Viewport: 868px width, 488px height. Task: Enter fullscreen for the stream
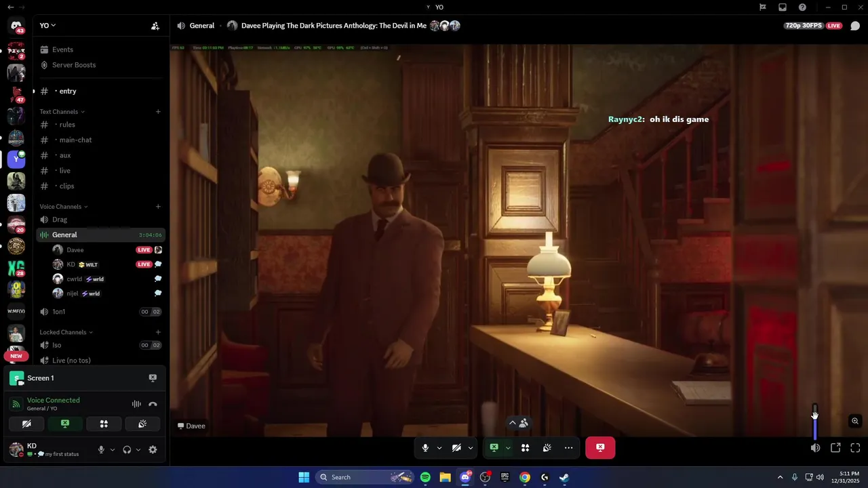tap(855, 447)
